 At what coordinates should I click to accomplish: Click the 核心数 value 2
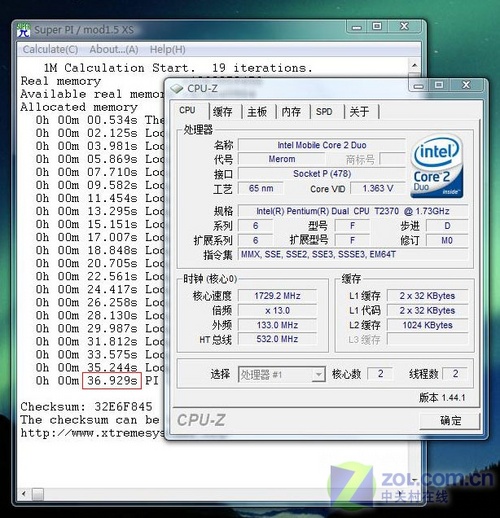click(380, 374)
